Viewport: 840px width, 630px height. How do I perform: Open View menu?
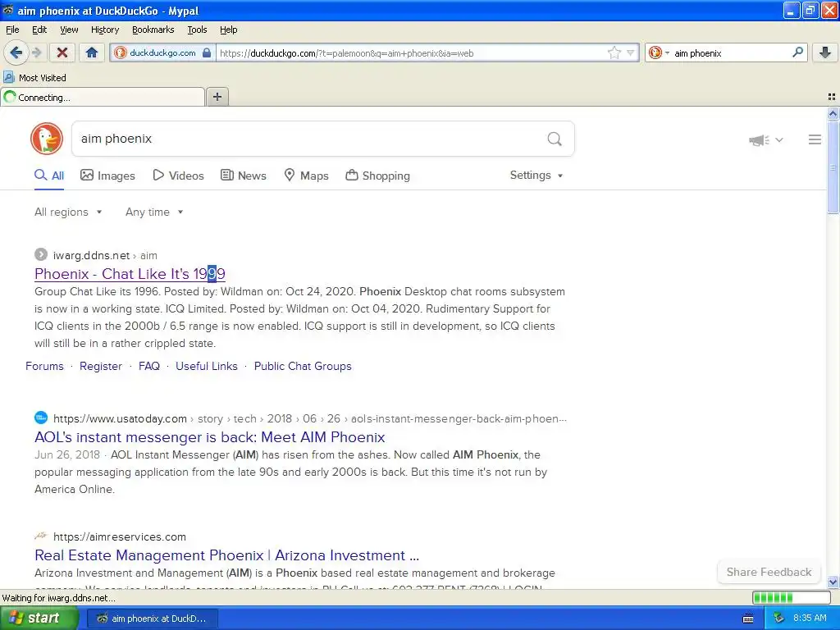69,30
